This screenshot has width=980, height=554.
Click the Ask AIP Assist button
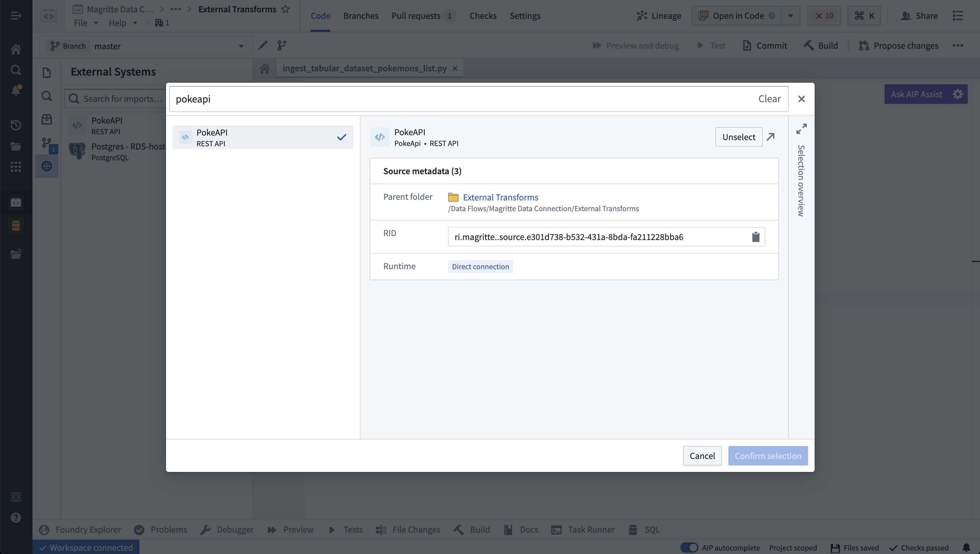(916, 94)
